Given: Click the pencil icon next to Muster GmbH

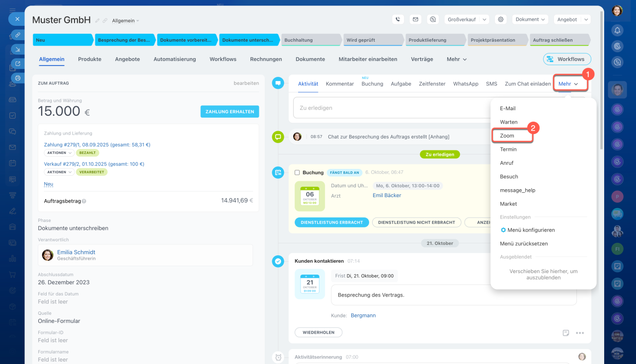Looking at the screenshot, I should pos(97,21).
